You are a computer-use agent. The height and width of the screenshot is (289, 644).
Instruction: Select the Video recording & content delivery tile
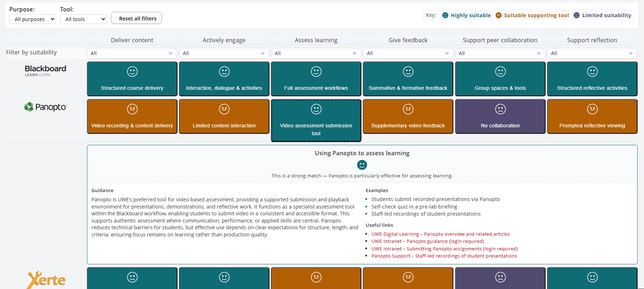(132, 116)
